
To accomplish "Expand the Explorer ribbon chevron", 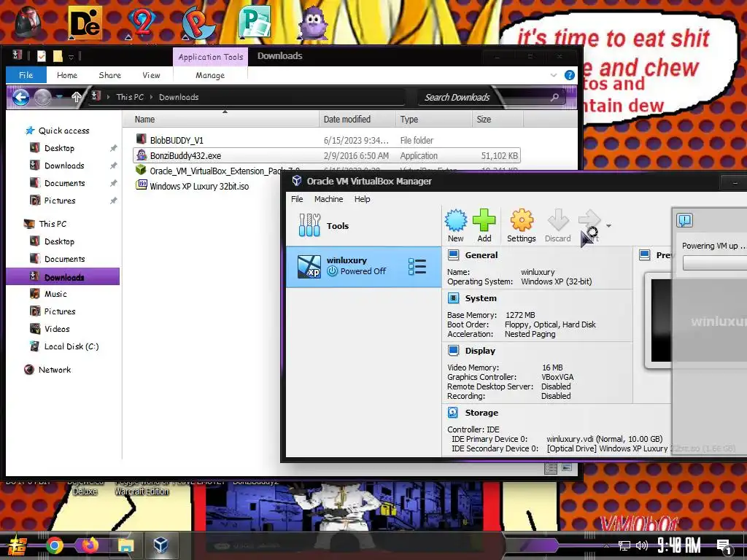I will click(x=554, y=75).
